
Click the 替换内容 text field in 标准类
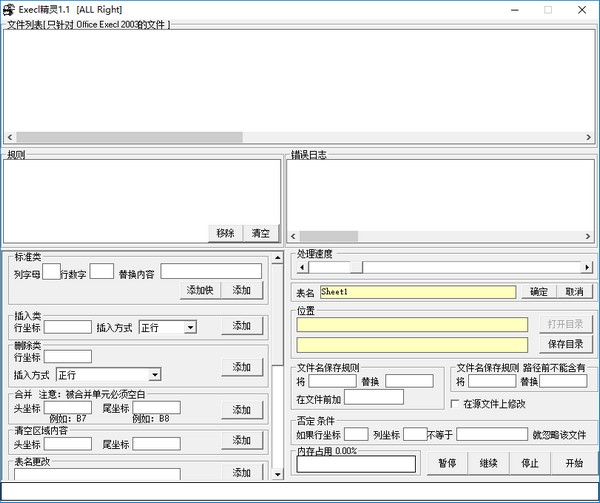(211, 272)
